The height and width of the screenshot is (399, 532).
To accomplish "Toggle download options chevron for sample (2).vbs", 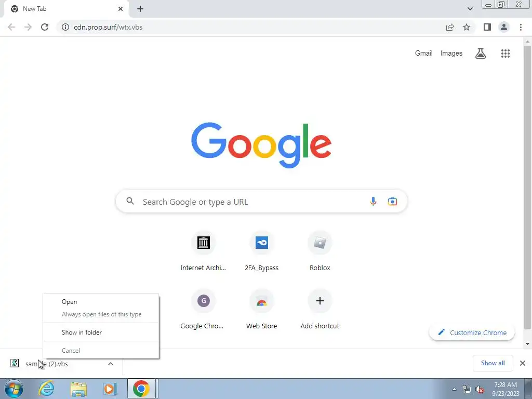I will (x=111, y=364).
